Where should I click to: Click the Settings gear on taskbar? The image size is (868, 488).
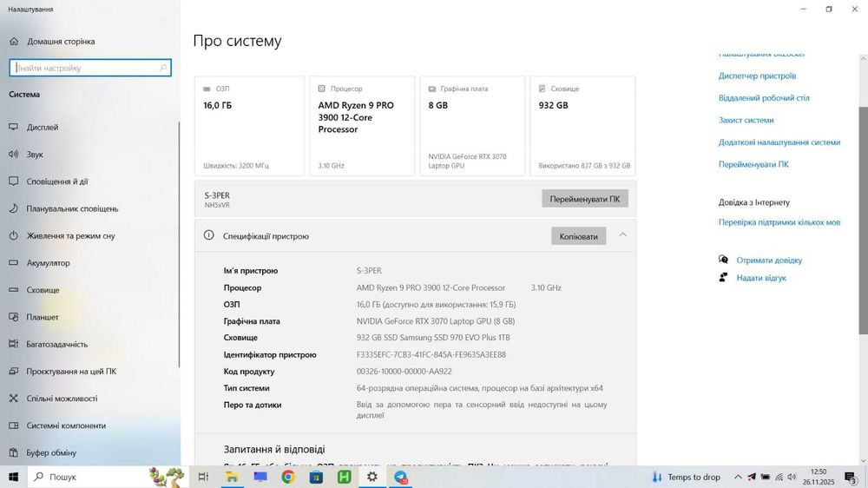click(x=372, y=477)
